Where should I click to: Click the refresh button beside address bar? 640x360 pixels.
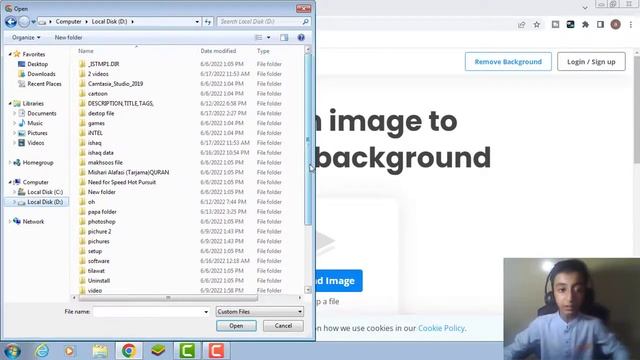pos(208,22)
